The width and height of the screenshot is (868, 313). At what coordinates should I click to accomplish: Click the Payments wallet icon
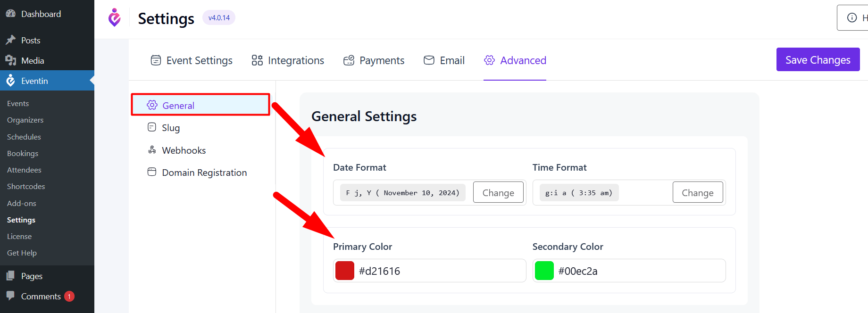[x=349, y=60]
